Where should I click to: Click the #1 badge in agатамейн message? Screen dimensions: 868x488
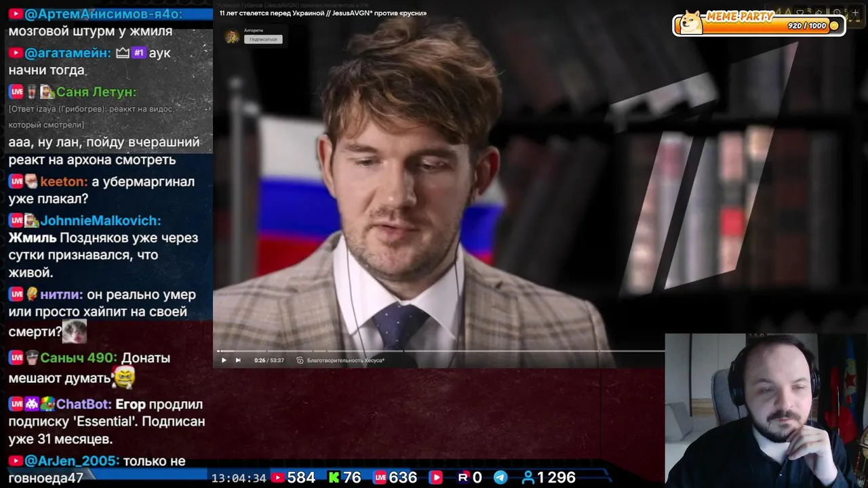click(138, 53)
